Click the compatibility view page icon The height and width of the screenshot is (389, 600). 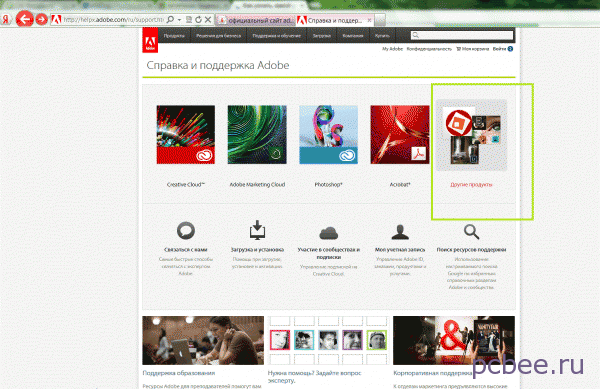point(189,19)
